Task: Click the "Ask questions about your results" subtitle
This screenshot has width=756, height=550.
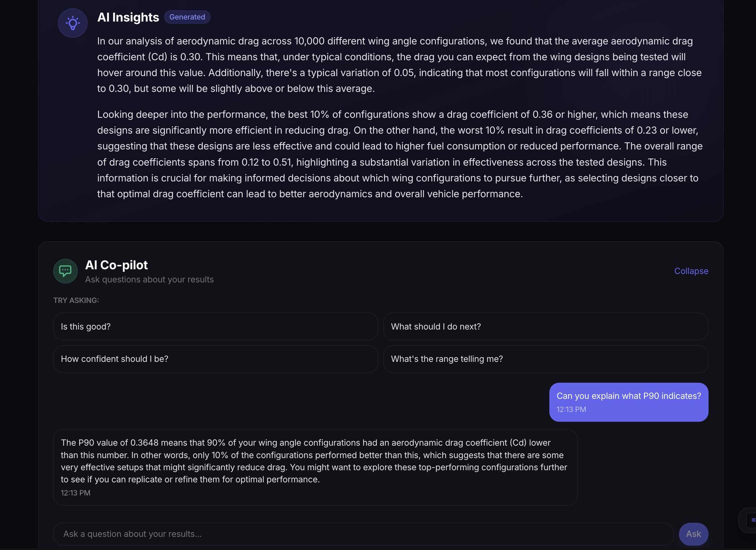Action: [x=149, y=279]
